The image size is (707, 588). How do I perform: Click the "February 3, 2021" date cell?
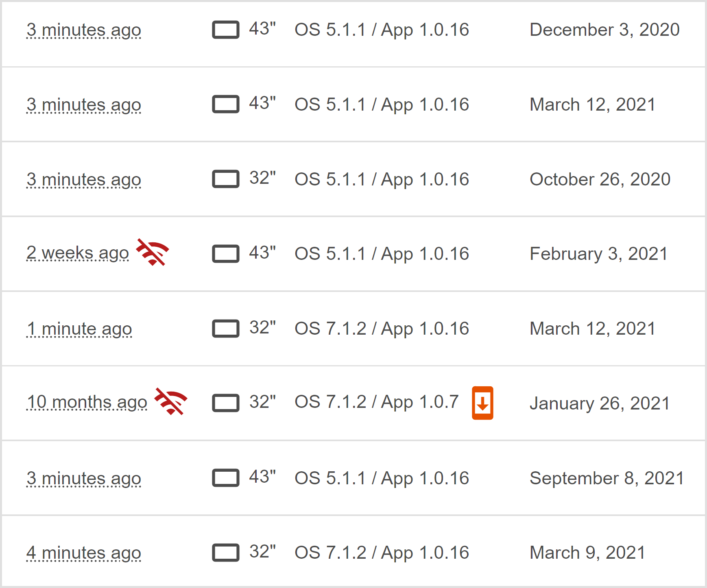(x=598, y=254)
